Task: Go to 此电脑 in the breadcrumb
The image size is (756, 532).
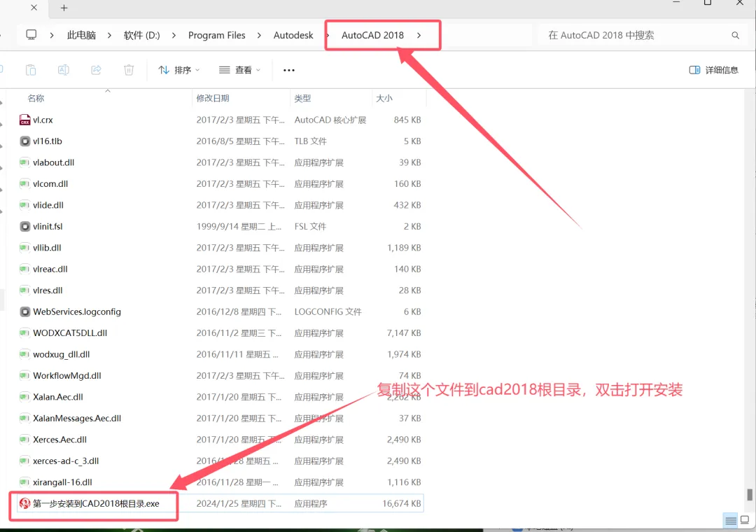Action: (81, 35)
